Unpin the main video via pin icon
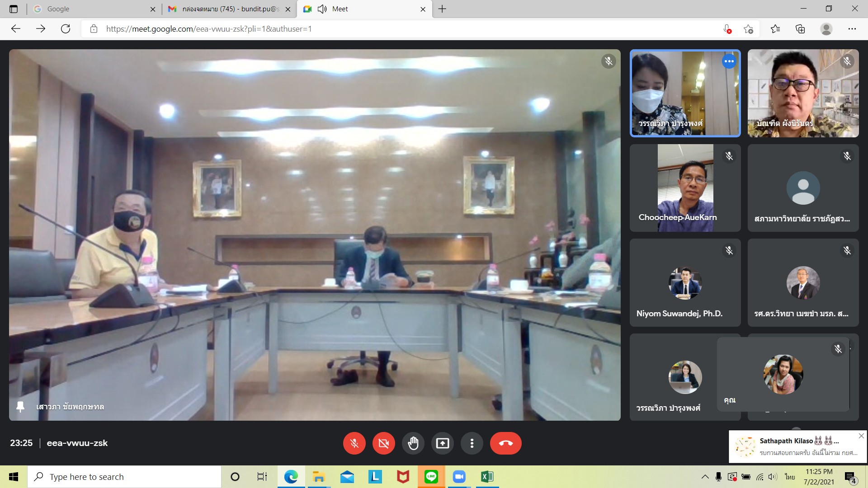 (20, 407)
